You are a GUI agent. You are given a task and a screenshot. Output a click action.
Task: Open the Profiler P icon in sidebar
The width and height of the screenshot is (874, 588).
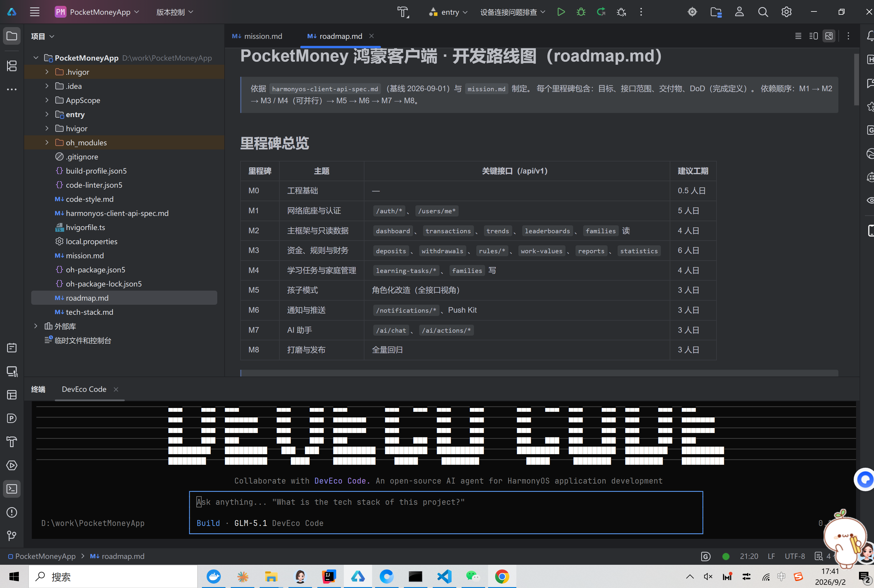(12, 419)
